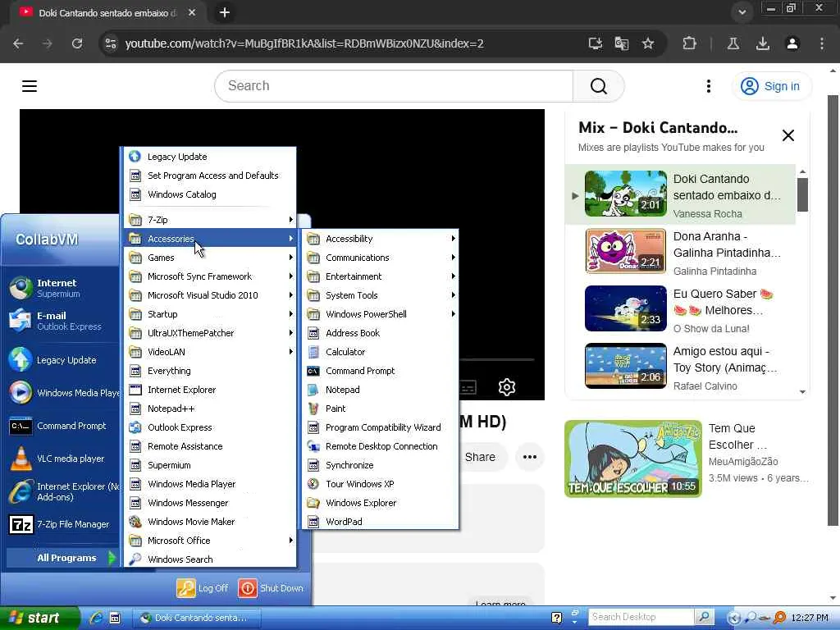Click Log Off button
Viewport: 840px width, 630px height.
tap(203, 588)
